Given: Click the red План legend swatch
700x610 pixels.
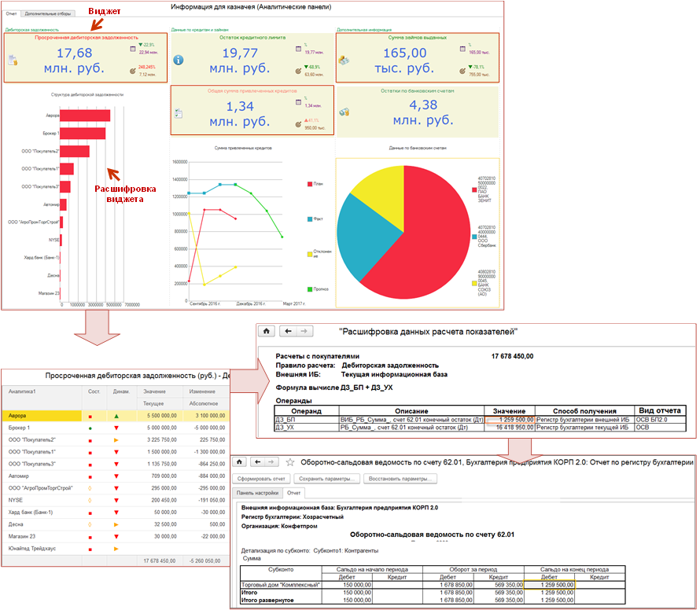Looking at the screenshot, I should tap(308, 184).
